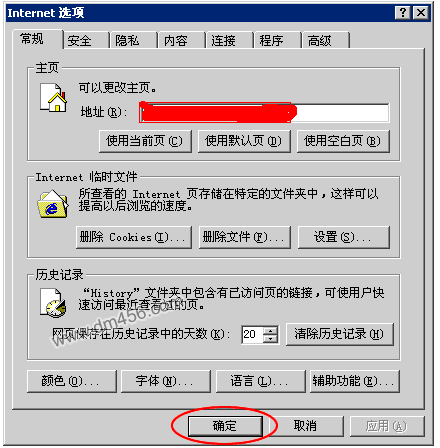Open the 颜色 settings button

(72, 381)
